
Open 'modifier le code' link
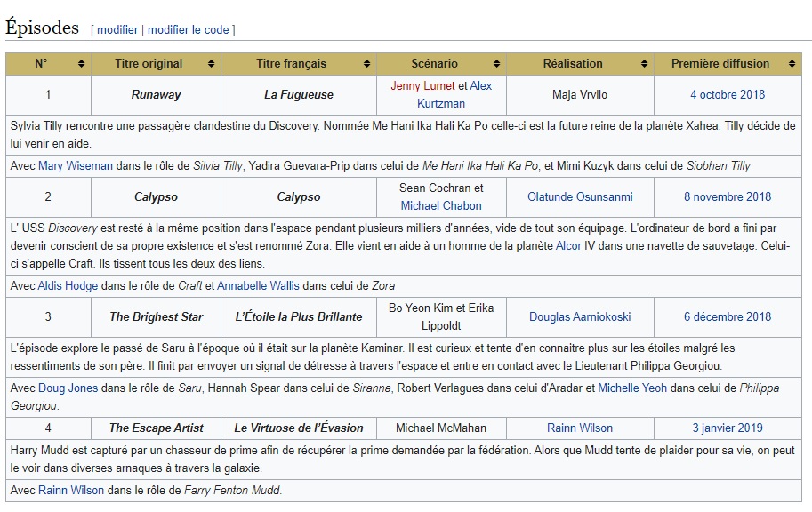pos(188,30)
